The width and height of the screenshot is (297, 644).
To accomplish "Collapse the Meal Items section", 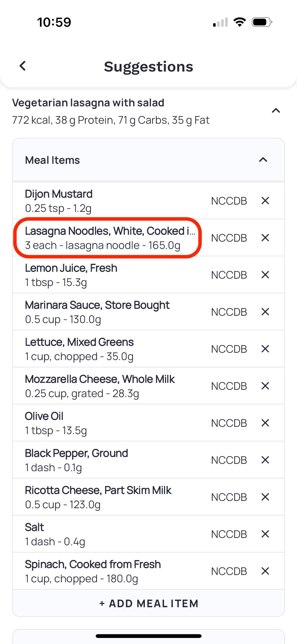I will point(263,160).
